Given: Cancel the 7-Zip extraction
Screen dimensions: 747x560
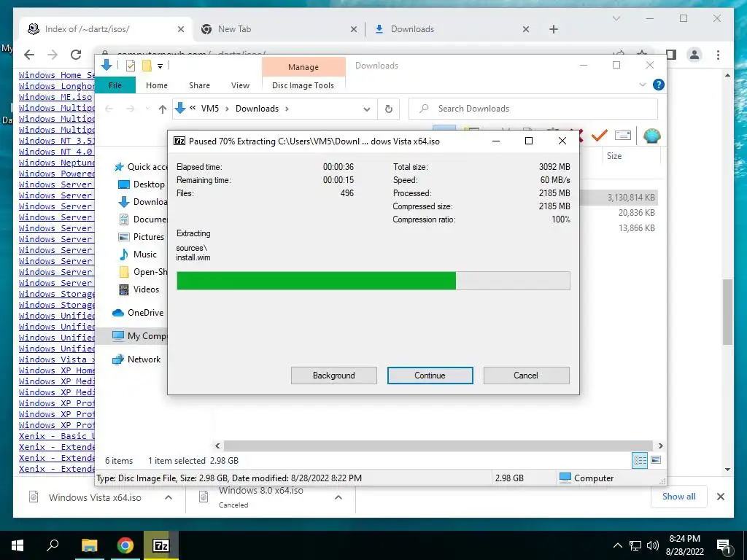Looking at the screenshot, I should [x=526, y=376].
